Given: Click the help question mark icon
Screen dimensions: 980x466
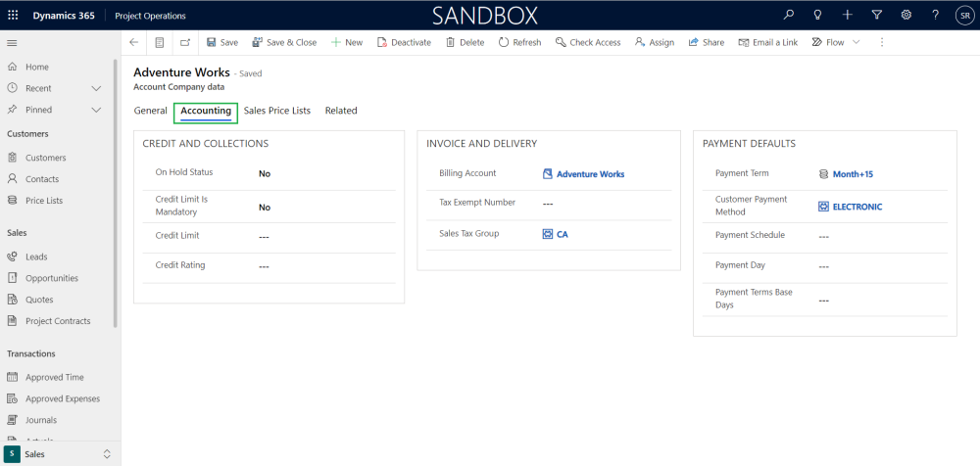Looking at the screenshot, I should pyautogui.click(x=936, y=16).
